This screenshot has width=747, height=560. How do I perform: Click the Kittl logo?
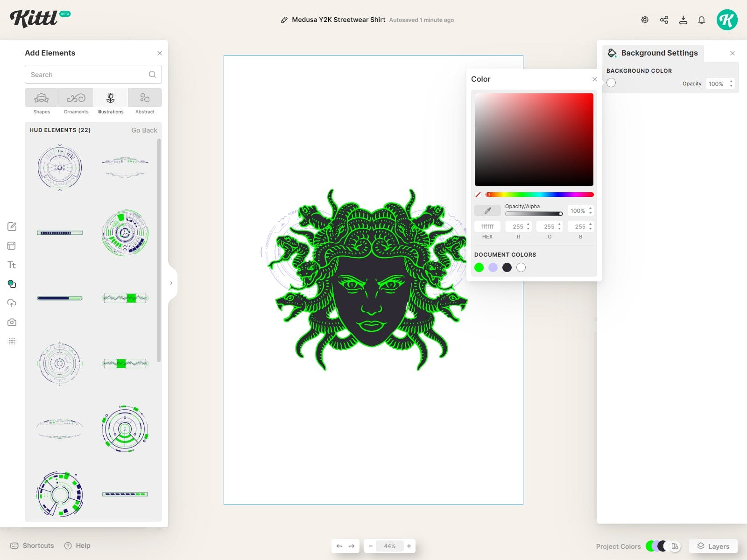34,19
